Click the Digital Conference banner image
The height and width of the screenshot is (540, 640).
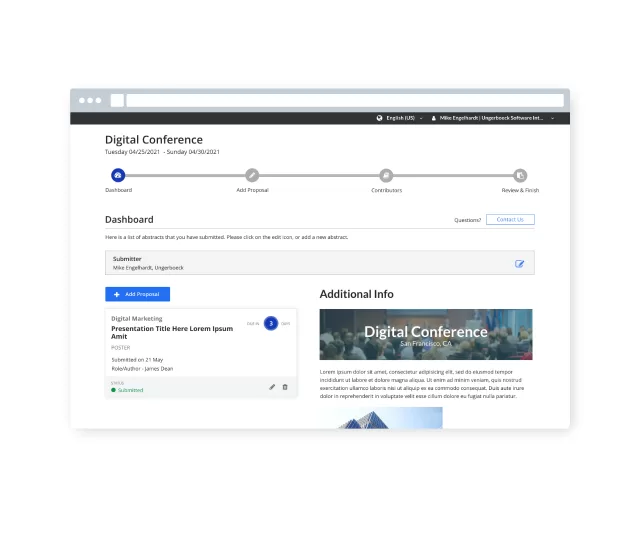[x=426, y=334]
